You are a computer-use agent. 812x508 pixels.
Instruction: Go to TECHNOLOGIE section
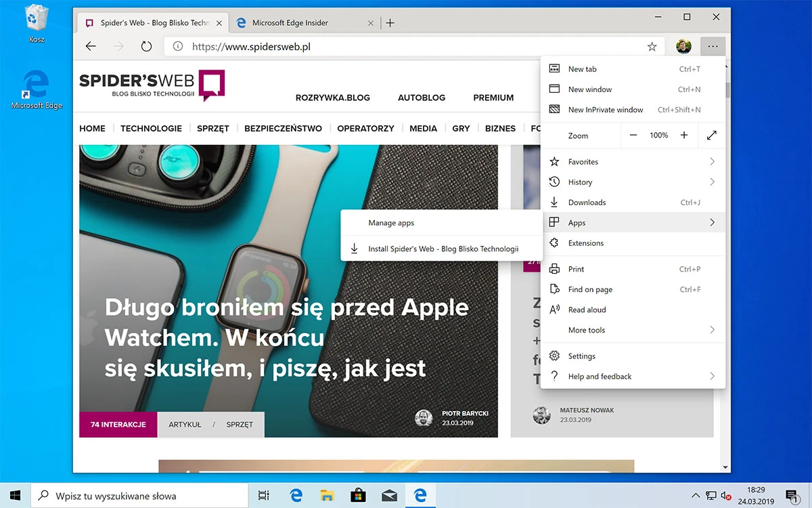[x=151, y=128]
